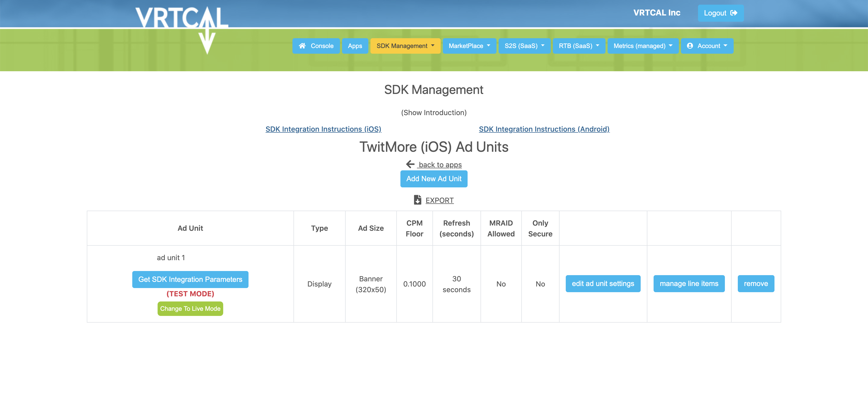
Task: Click the TwitMore (iOS) Ad Units heading
Action: [434, 147]
